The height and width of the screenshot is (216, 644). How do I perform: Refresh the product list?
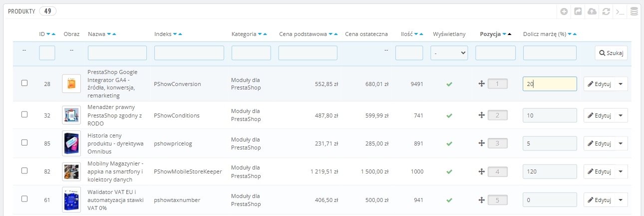click(x=606, y=11)
